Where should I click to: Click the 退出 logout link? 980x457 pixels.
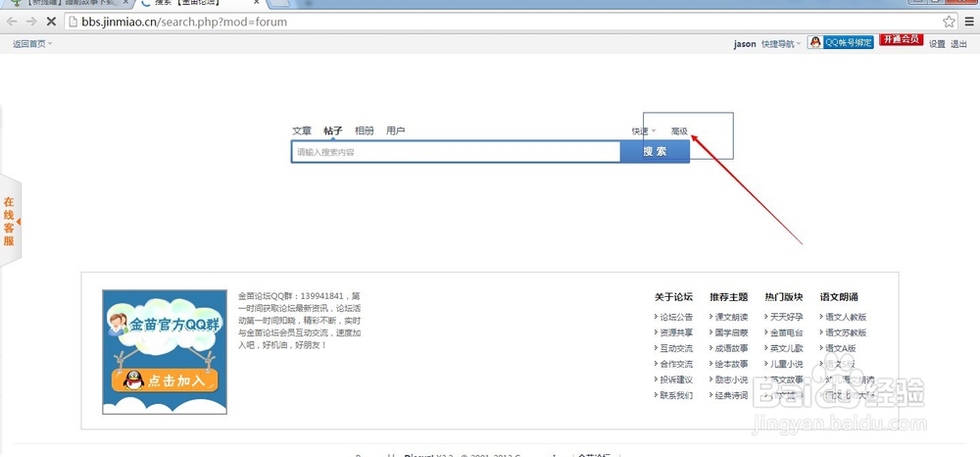coord(958,44)
